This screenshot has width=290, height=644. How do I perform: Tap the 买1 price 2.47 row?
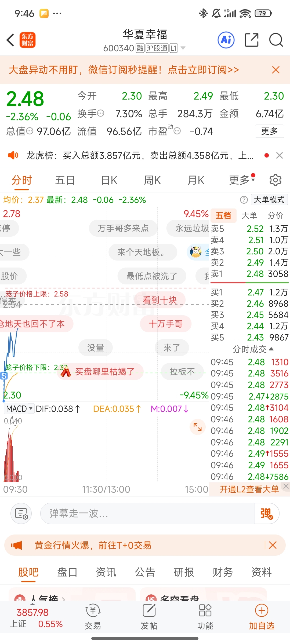tap(249, 292)
